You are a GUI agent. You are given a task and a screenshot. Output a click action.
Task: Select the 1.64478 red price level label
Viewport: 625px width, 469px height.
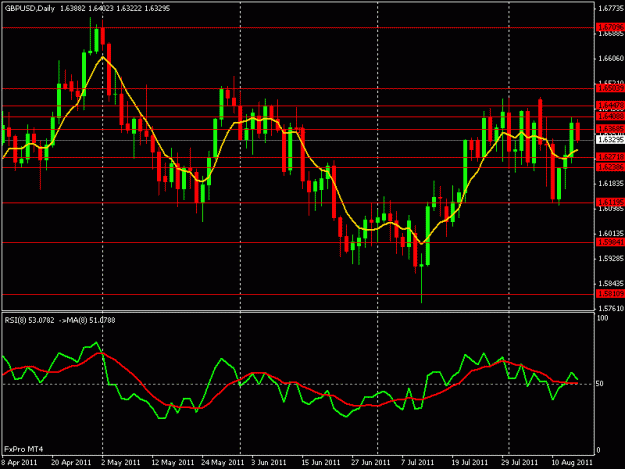[x=610, y=106]
